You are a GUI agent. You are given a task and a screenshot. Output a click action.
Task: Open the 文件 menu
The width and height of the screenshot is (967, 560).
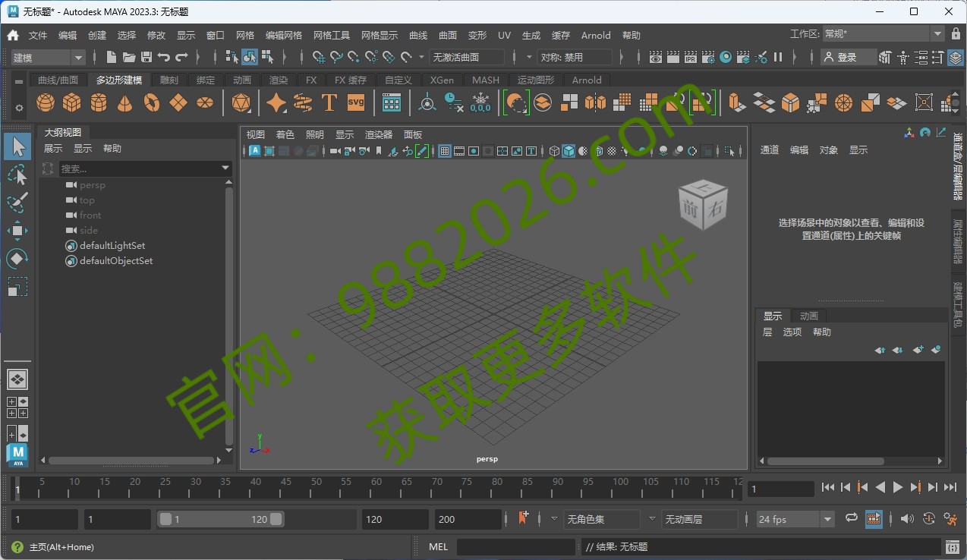click(x=38, y=36)
